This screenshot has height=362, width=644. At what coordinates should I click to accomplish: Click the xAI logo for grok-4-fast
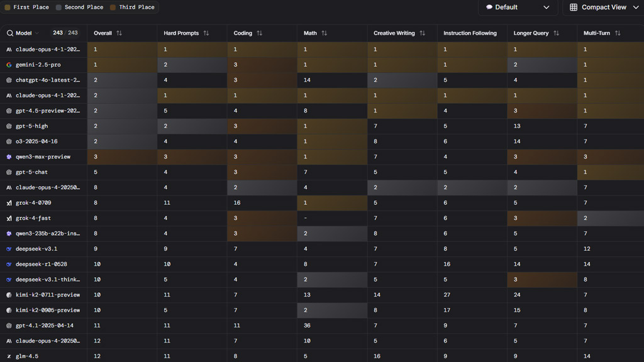(9, 218)
